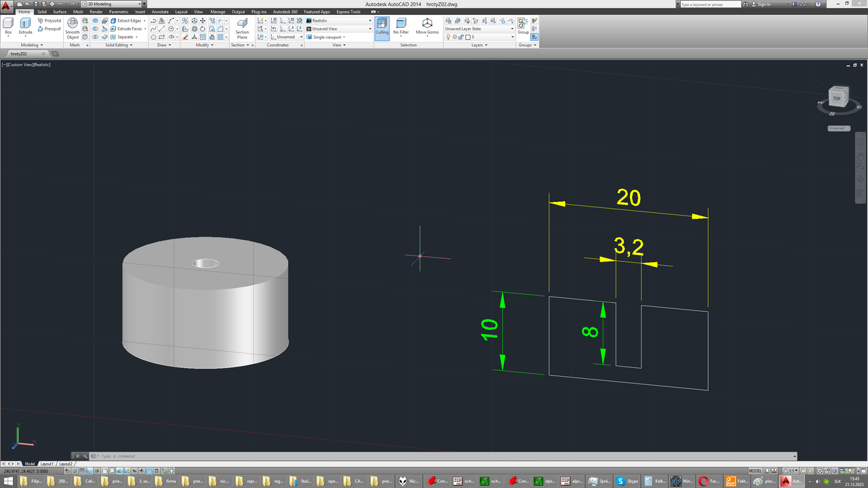Screen dimensions: 868x488
Task: Switch to the Parametric ribbon tab
Action: 119,12
